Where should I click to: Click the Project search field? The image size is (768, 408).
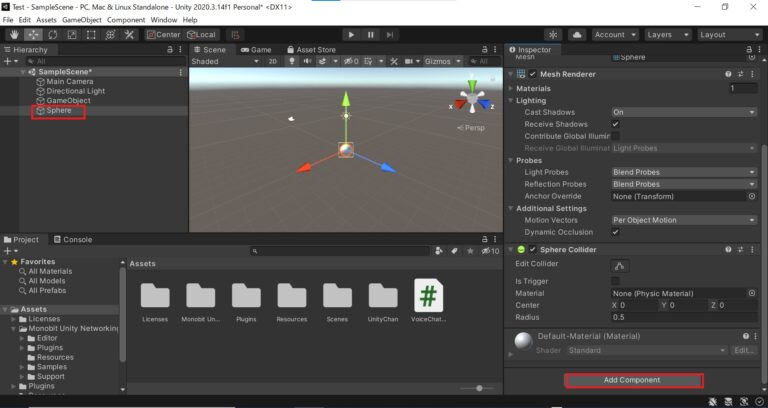pos(341,251)
